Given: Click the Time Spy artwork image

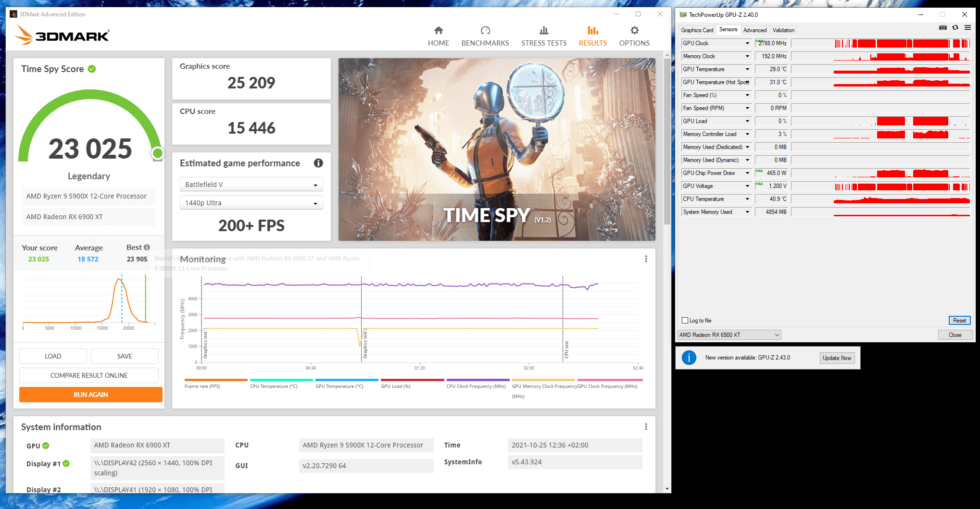Looking at the screenshot, I should click(x=497, y=149).
